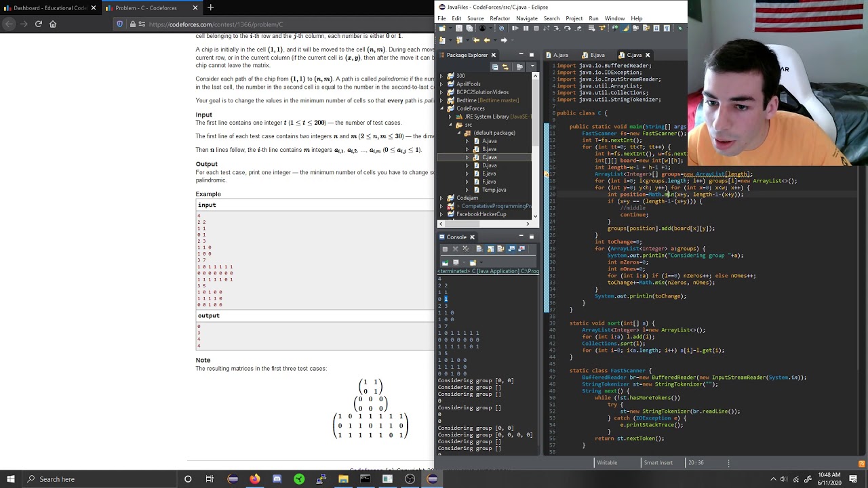Open the Window menu in Eclipse

coord(614,18)
